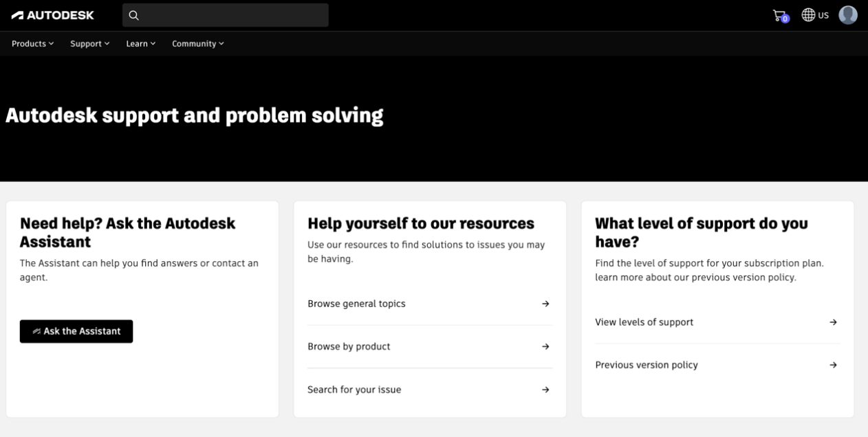Click the Autodesk logo
Image resolution: width=868 pixels, height=437 pixels.
pyautogui.click(x=53, y=14)
